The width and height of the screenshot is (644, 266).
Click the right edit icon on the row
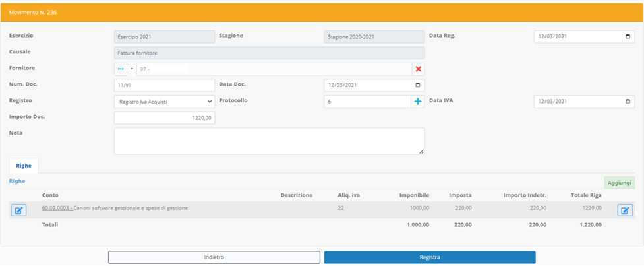coord(625,211)
